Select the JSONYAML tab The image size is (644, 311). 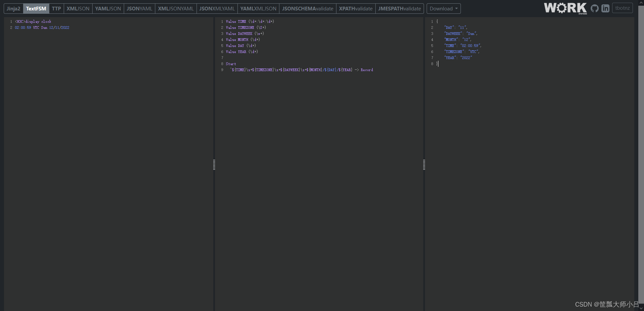tap(139, 9)
